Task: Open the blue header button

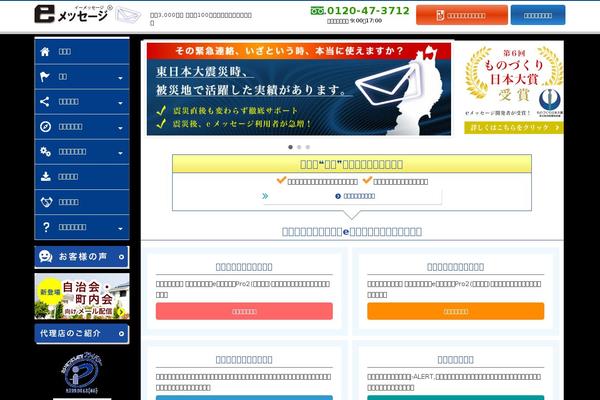Action: pyautogui.click(x=538, y=15)
